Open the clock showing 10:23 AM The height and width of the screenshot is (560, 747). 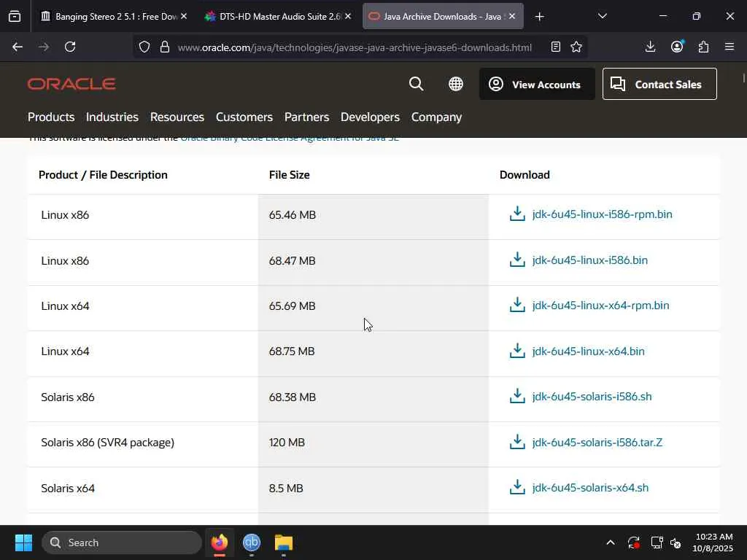coord(713,542)
